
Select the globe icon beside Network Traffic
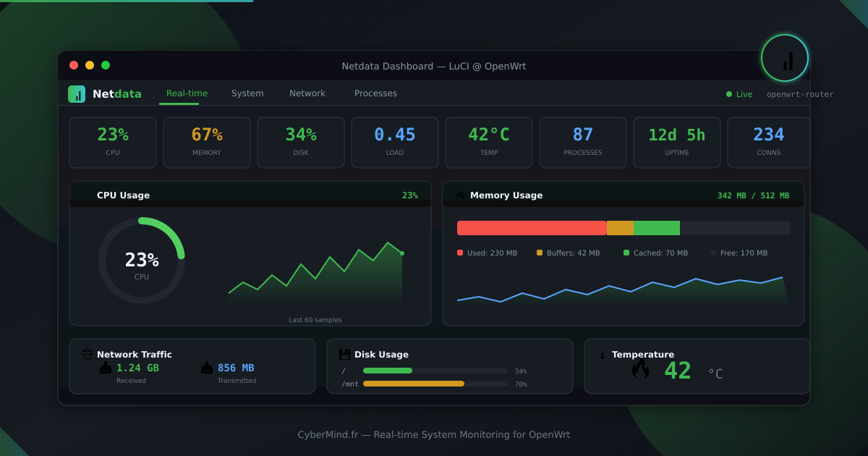(87, 355)
